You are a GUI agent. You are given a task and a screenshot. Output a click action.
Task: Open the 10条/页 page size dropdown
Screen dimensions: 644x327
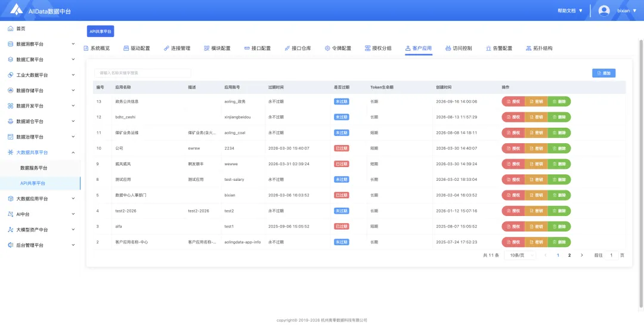pos(520,255)
